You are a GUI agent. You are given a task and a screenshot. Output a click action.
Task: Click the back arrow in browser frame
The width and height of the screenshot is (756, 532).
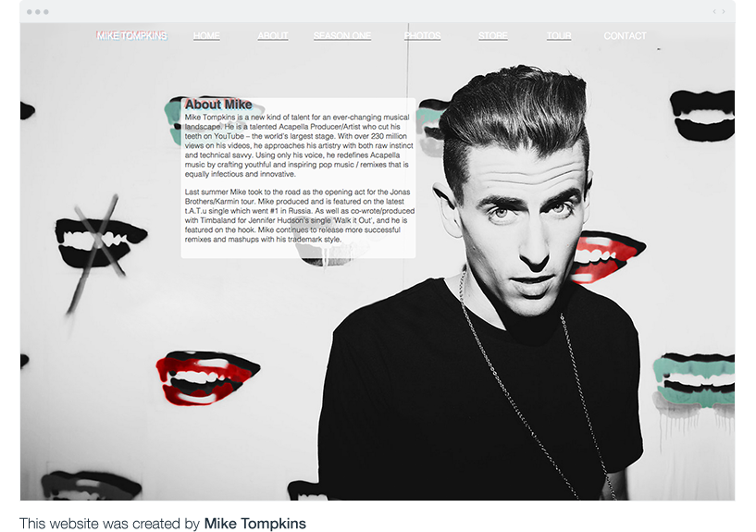(714, 11)
